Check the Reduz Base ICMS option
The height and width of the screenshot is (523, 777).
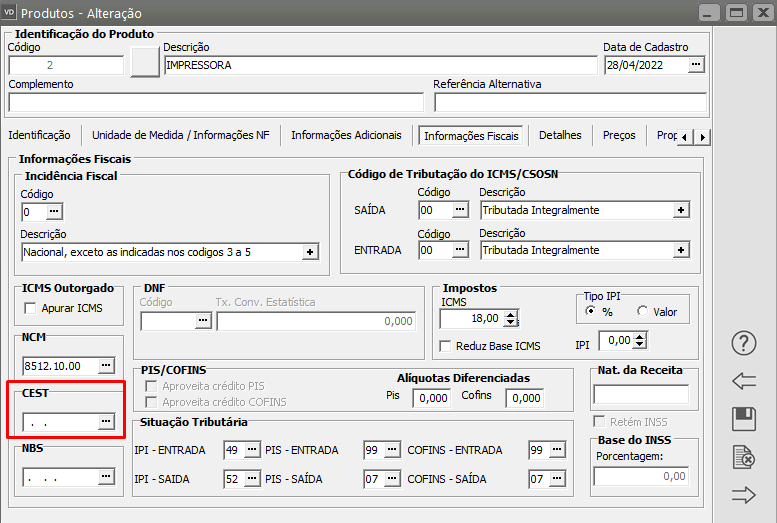[446, 346]
